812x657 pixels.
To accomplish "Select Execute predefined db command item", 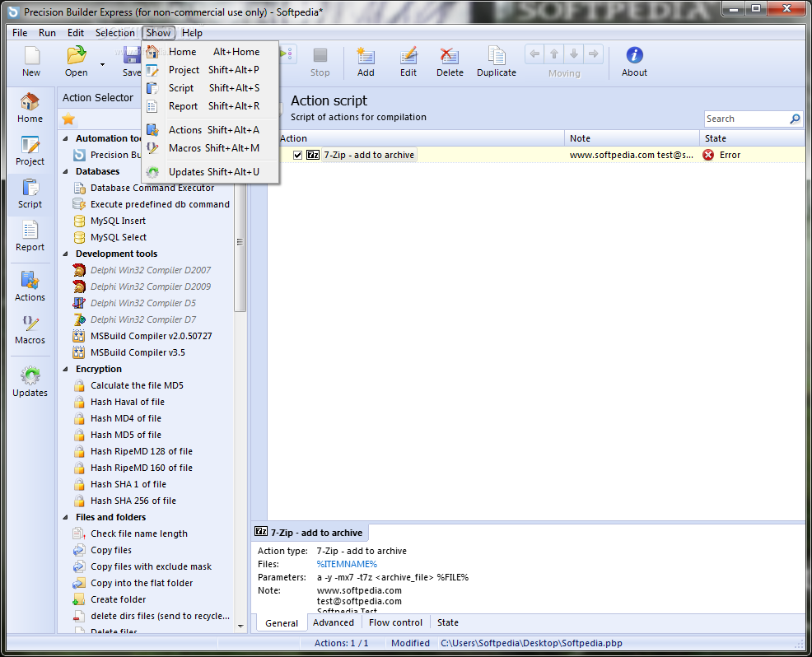I will click(x=160, y=204).
